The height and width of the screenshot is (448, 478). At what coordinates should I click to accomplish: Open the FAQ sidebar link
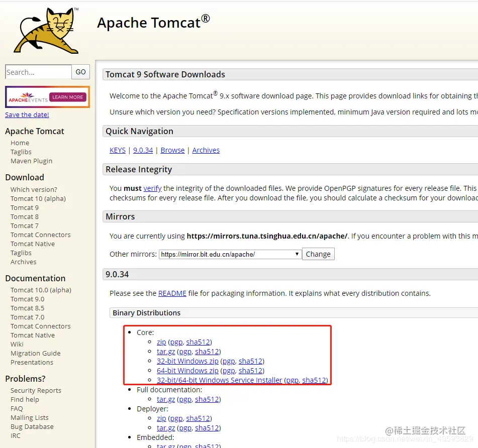click(x=17, y=409)
